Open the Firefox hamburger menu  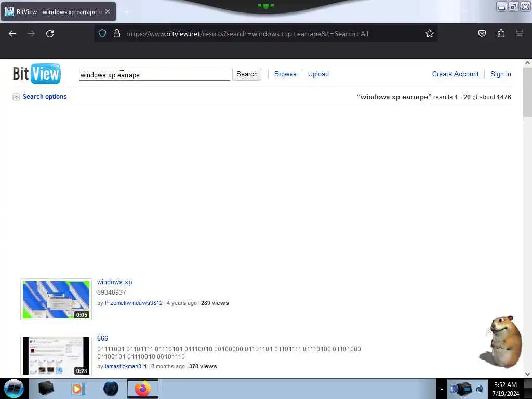pyautogui.click(x=520, y=33)
